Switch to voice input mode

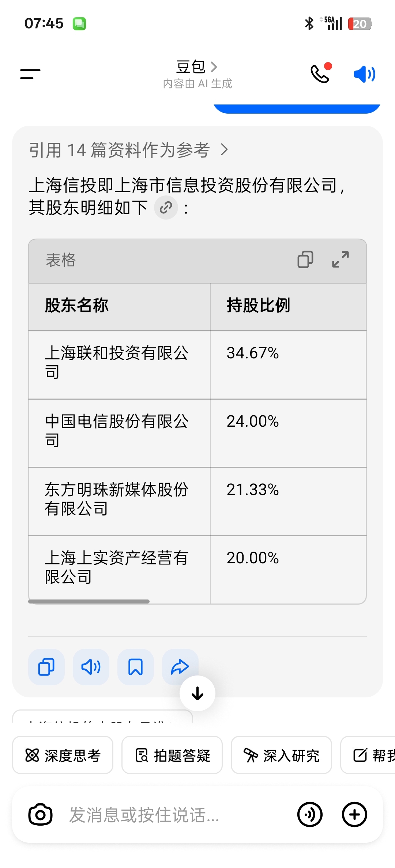click(310, 815)
